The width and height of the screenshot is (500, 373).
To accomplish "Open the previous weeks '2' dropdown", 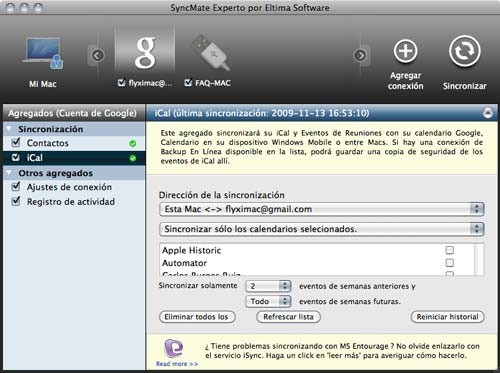I will click(x=268, y=286).
